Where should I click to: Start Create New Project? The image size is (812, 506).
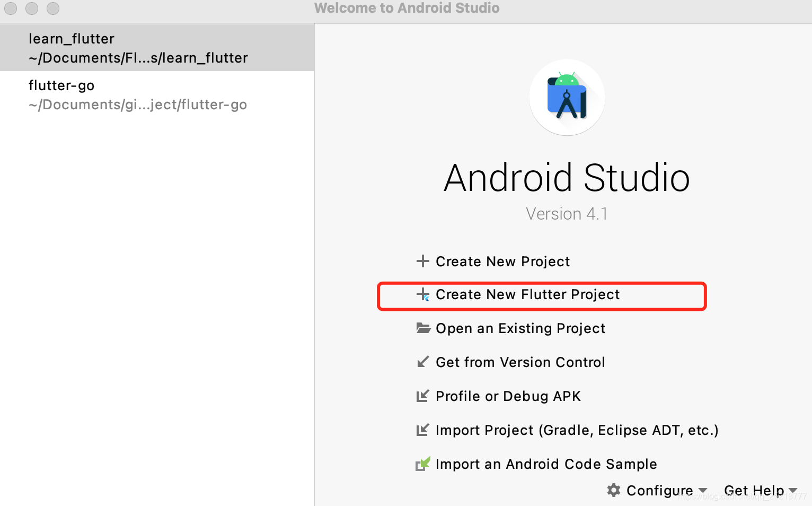[x=502, y=261]
